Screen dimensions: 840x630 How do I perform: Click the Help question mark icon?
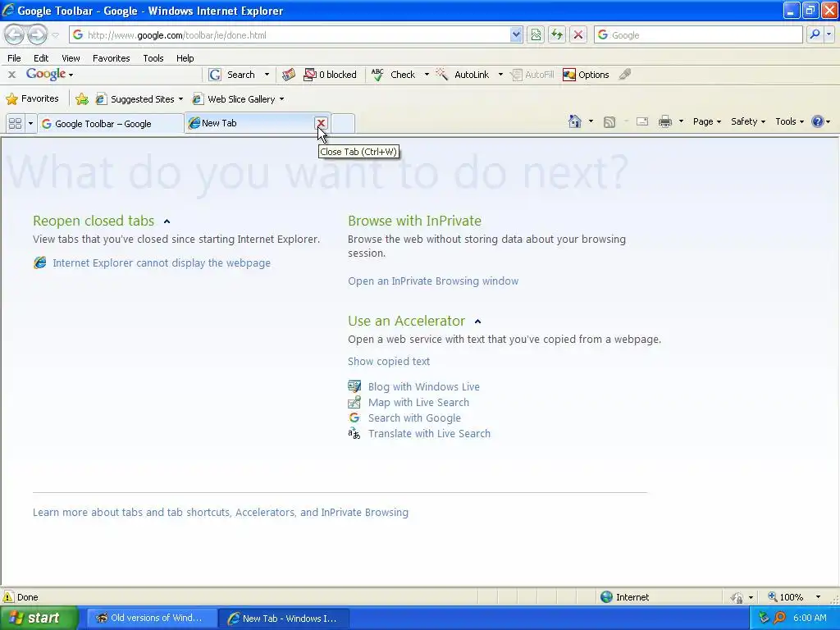(818, 121)
